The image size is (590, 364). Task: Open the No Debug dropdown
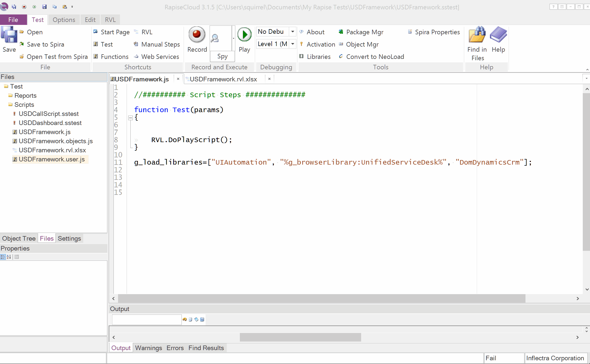point(293,32)
